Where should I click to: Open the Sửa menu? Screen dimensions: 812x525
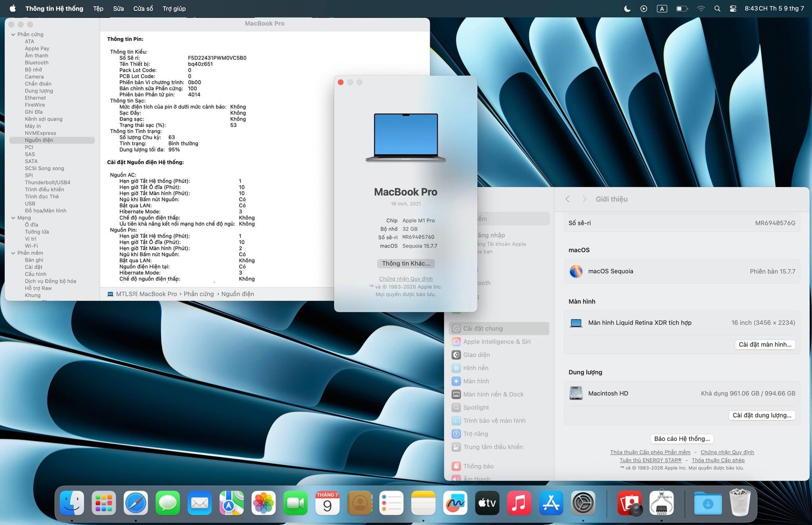click(x=118, y=8)
